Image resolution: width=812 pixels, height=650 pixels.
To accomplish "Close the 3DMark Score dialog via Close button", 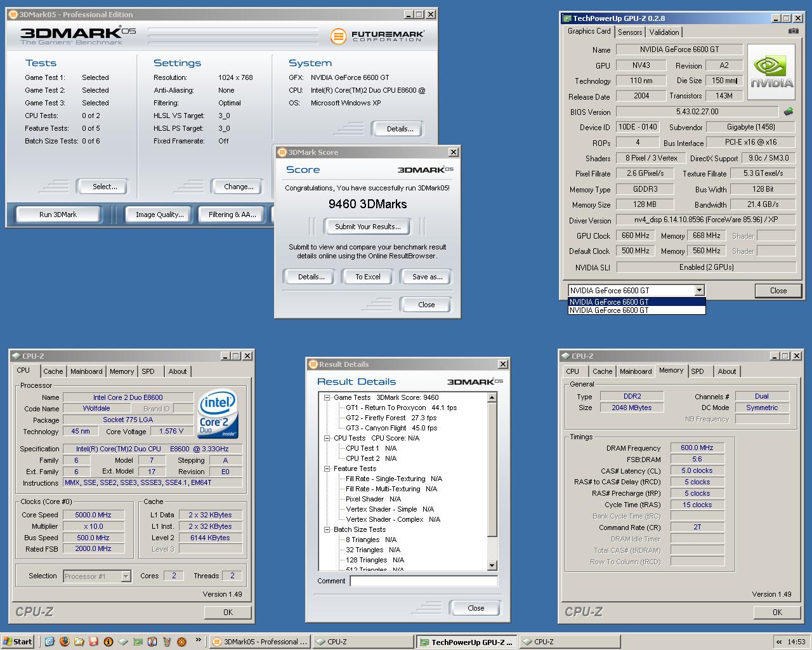I will tap(426, 305).
